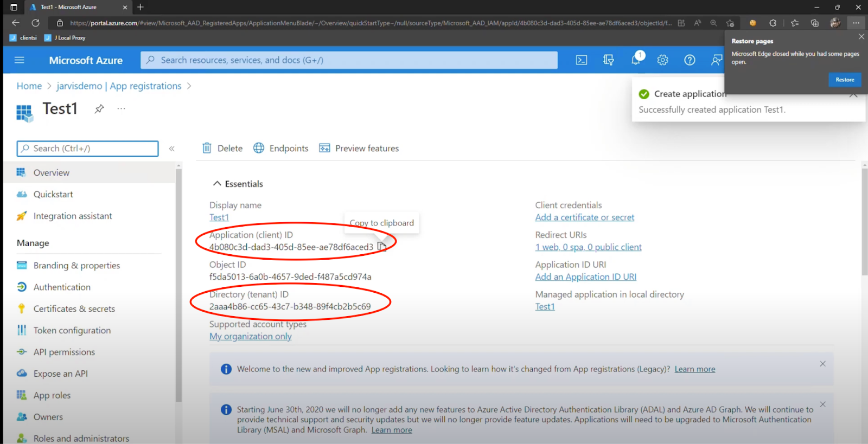Pin Test1 to dashboard
The width and height of the screenshot is (868, 444).
(99, 109)
